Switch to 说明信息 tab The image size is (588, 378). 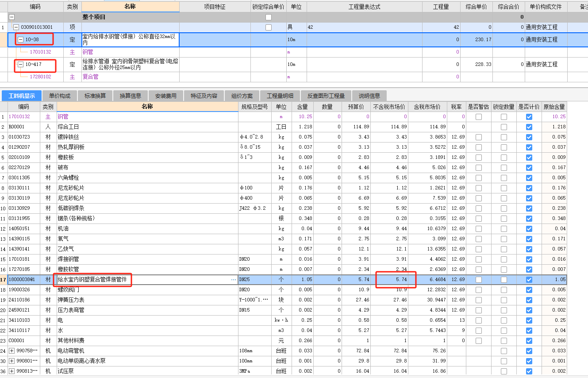[x=369, y=96]
